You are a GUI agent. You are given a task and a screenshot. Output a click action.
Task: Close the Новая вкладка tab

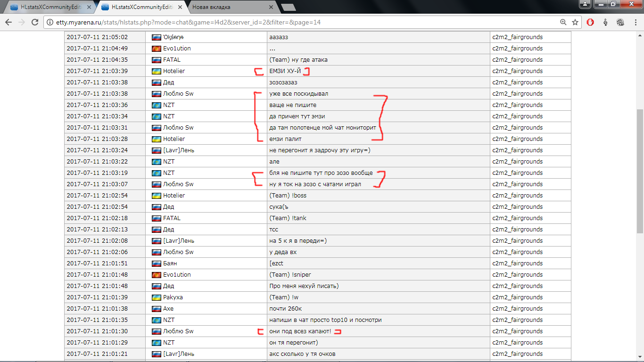(271, 7)
